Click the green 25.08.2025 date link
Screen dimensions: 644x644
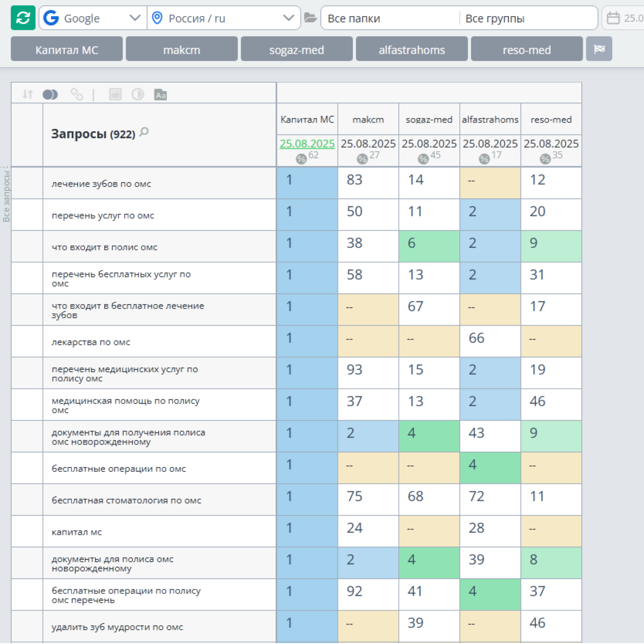coord(307,143)
